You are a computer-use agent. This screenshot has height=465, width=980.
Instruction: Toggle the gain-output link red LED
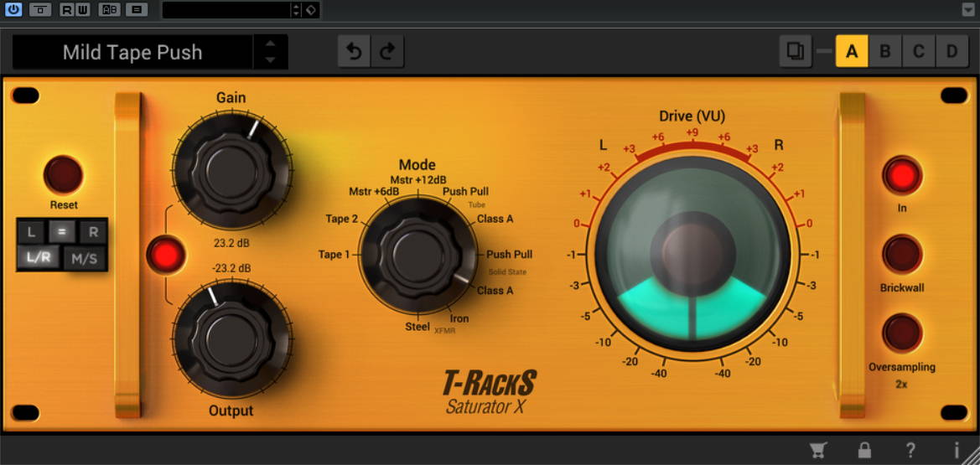pyautogui.click(x=166, y=255)
